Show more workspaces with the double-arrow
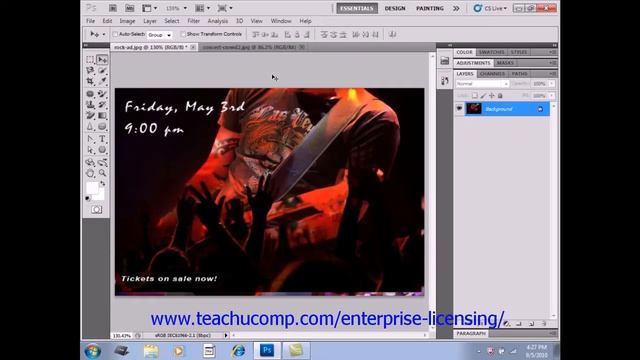Image resolution: width=640 pixels, height=360 pixels. pos(456,8)
